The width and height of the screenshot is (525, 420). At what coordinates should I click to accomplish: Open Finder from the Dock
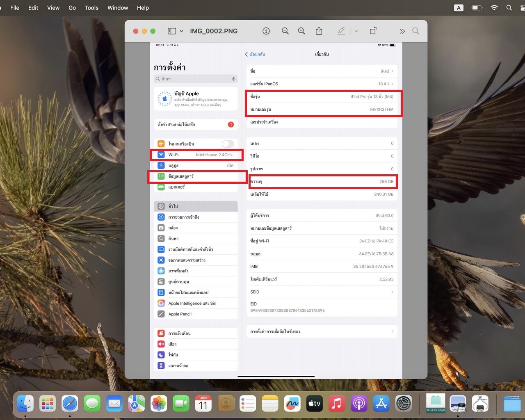(25, 404)
